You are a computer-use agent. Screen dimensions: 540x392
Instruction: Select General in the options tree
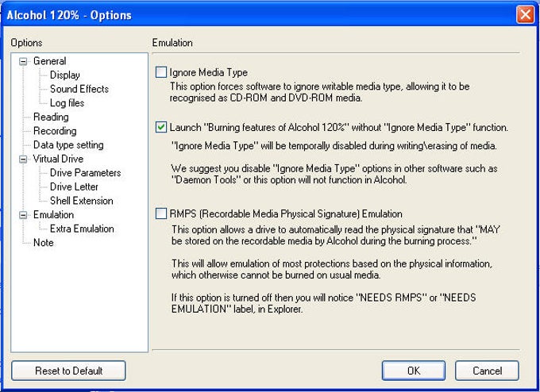click(x=49, y=61)
